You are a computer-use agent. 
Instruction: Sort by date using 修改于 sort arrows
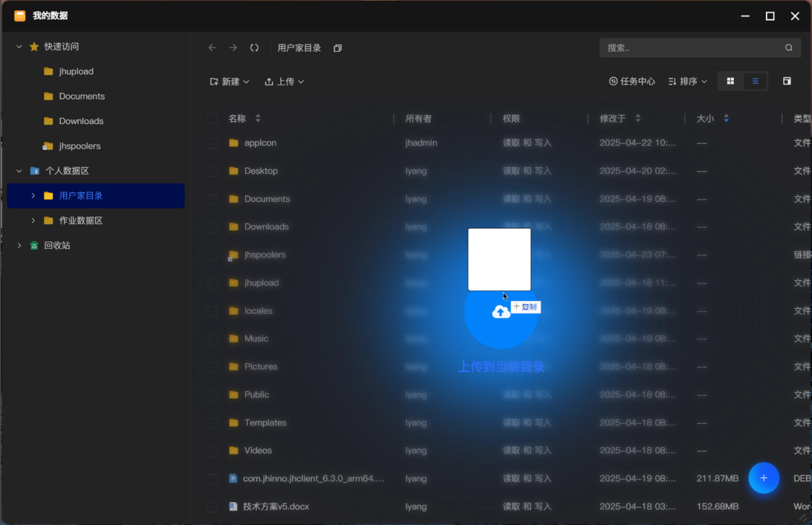click(x=638, y=118)
